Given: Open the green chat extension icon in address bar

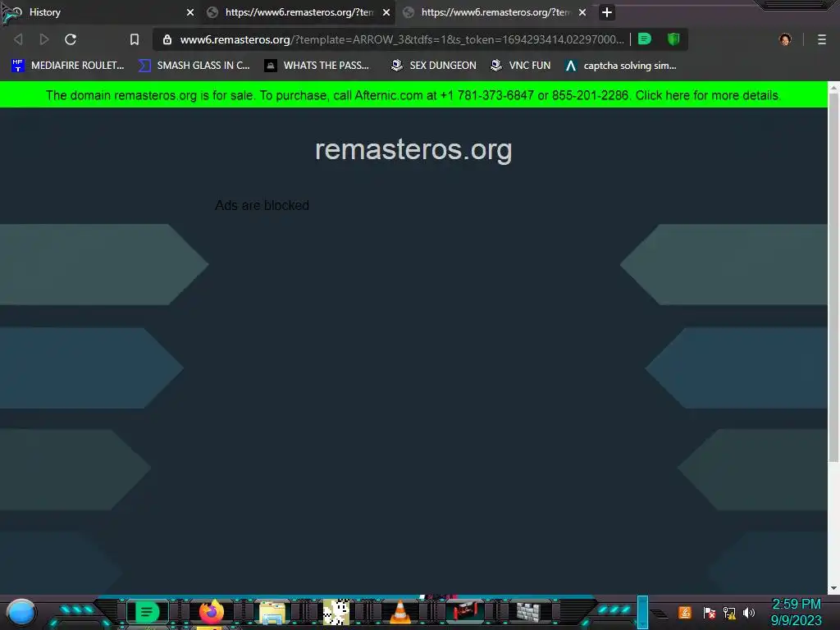Looking at the screenshot, I should coord(645,39).
